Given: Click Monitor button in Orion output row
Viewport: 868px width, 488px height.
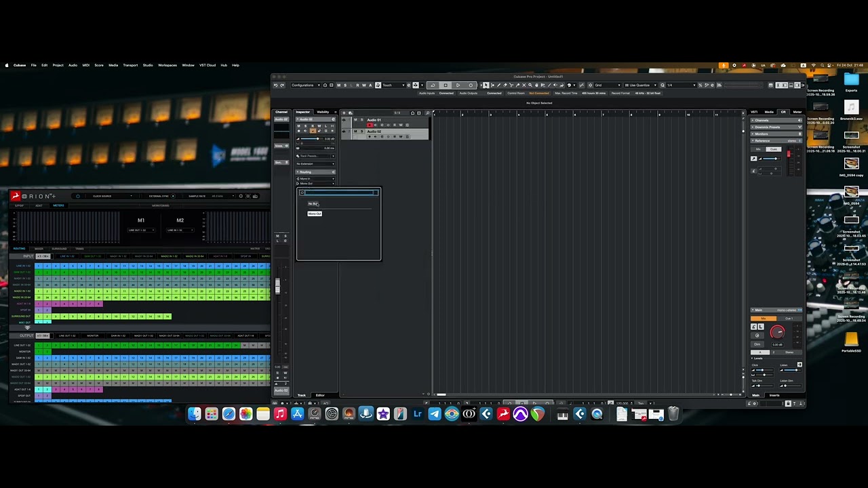Looking at the screenshot, I should pos(92,335).
